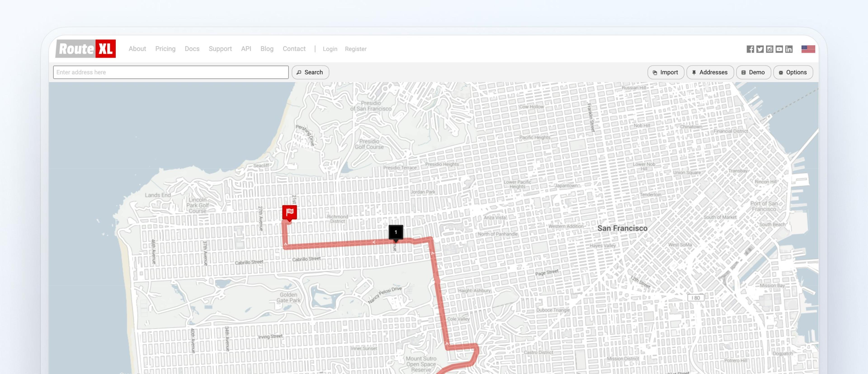Click the 'Duboce Triangle' map label
The width and height of the screenshot is (868, 374).
pos(553,310)
